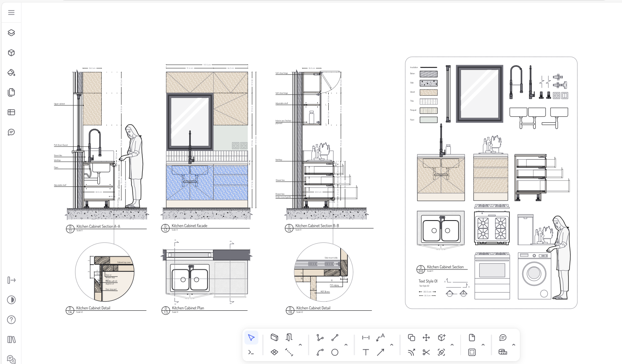Open the hamburger menu in the sidebar
Viewport: 622px width, 364px height.
(11, 13)
